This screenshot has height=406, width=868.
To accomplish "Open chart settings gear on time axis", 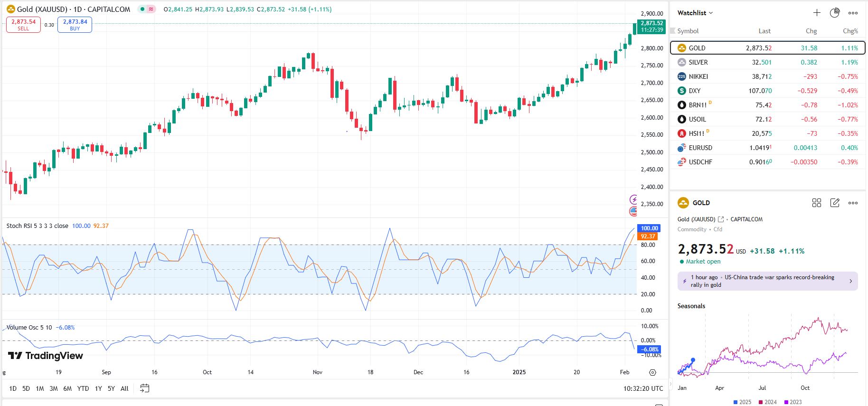I will 652,372.
